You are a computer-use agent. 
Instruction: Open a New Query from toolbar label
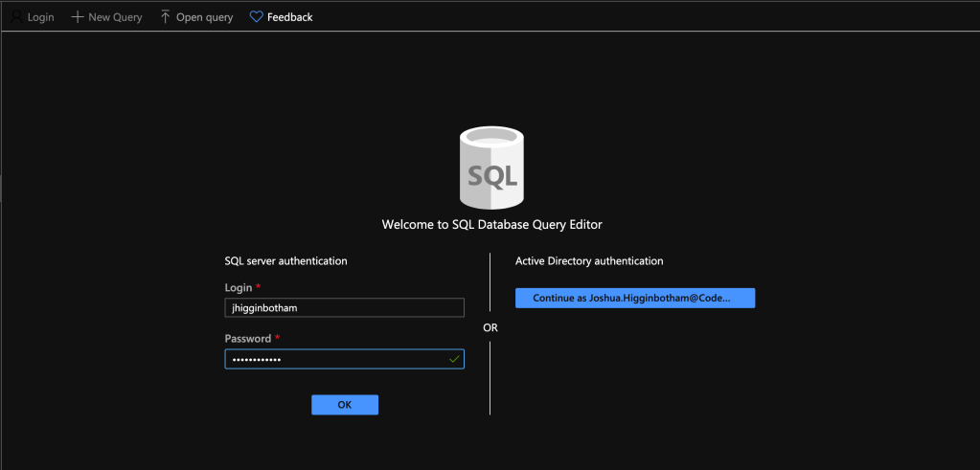(x=115, y=17)
